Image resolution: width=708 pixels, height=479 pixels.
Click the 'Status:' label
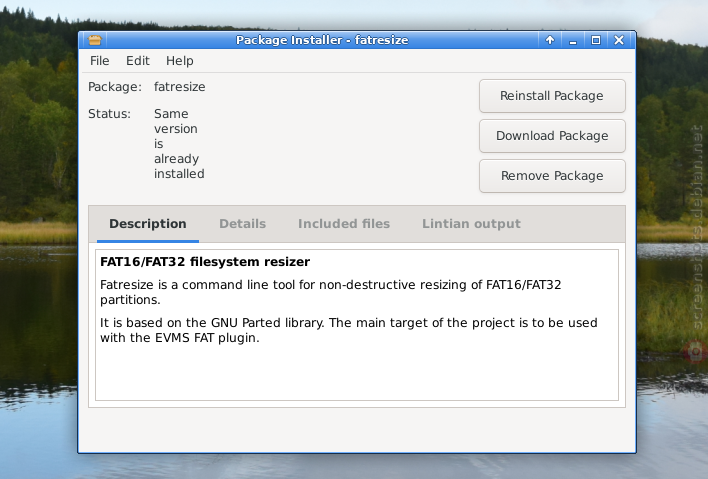pos(109,114)
